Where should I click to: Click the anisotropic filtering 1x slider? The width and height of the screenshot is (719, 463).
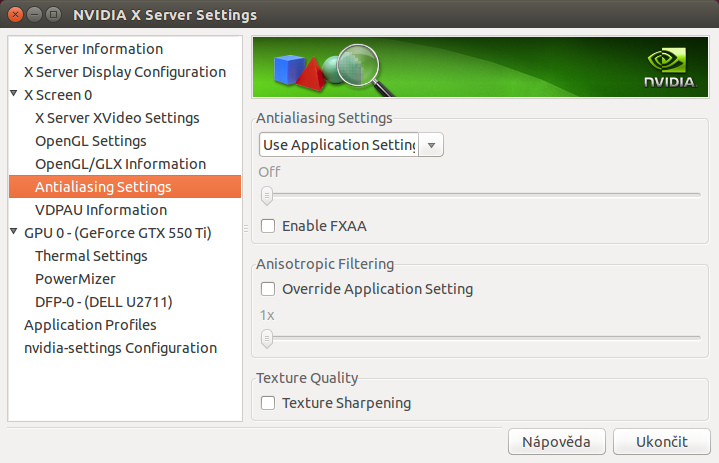480,338
